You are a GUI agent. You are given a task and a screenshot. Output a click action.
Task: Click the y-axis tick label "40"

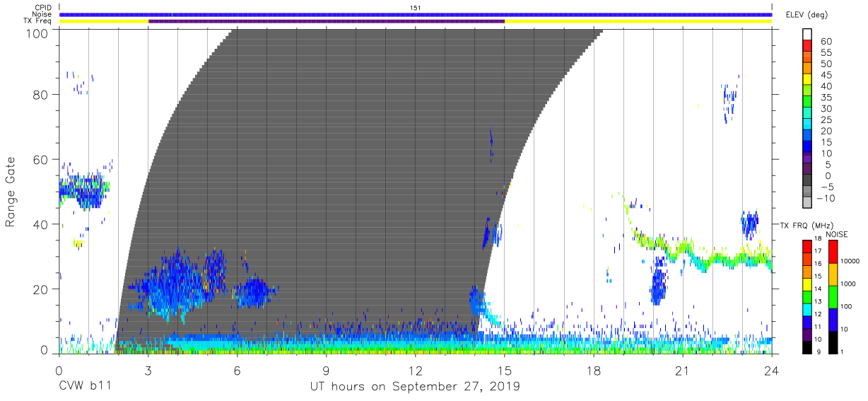41,225
